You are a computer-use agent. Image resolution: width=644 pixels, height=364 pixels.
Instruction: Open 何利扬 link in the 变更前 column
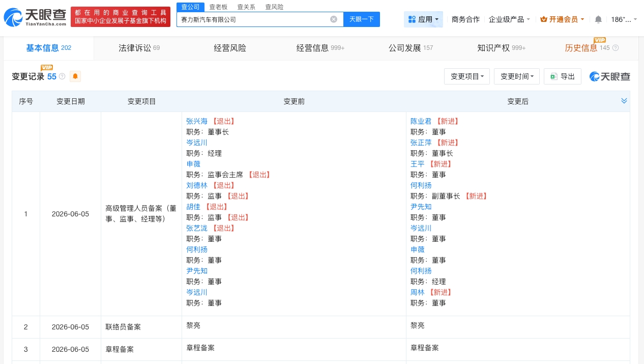click(x=197, y=249)
